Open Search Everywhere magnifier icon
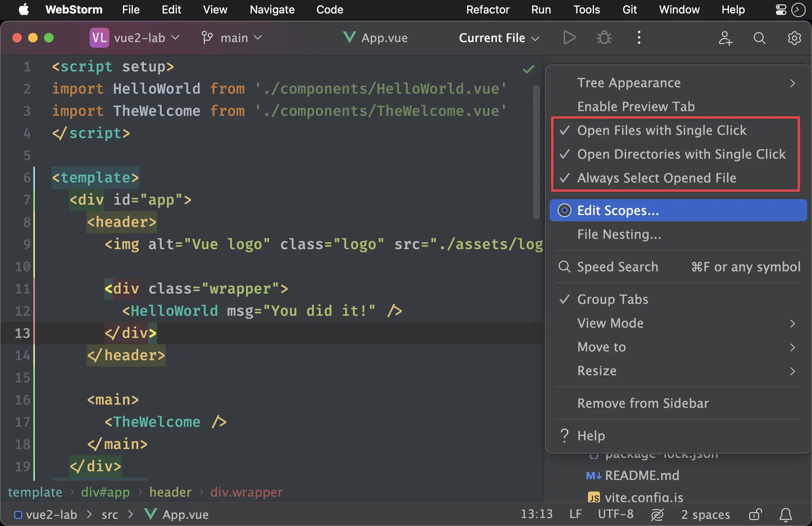 [x=759, y=38]
